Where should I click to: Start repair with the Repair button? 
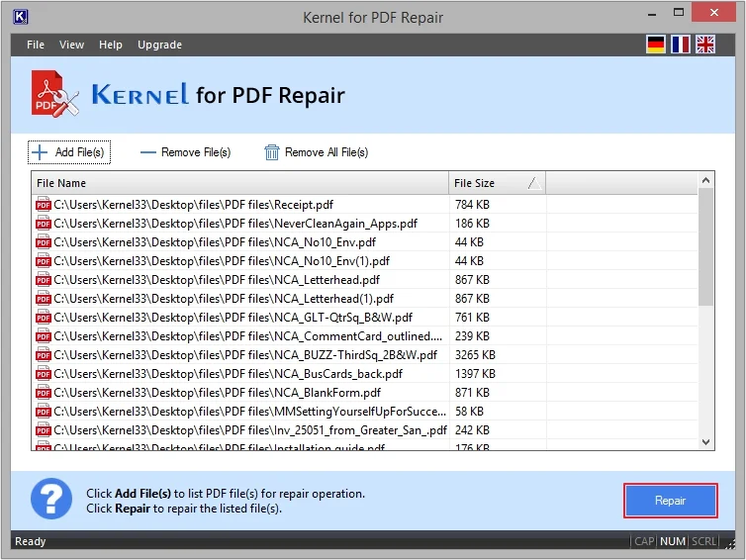[x=671, y=501]
